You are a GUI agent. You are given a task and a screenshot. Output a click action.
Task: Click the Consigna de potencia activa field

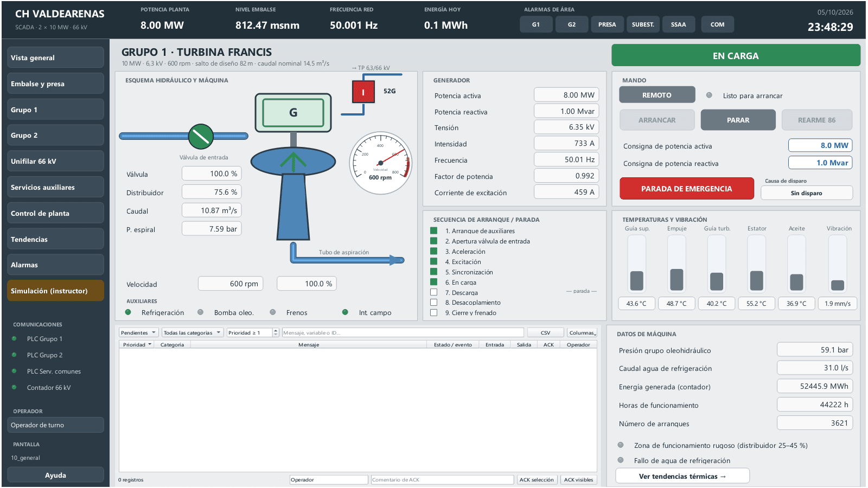(x=820, y=145)
